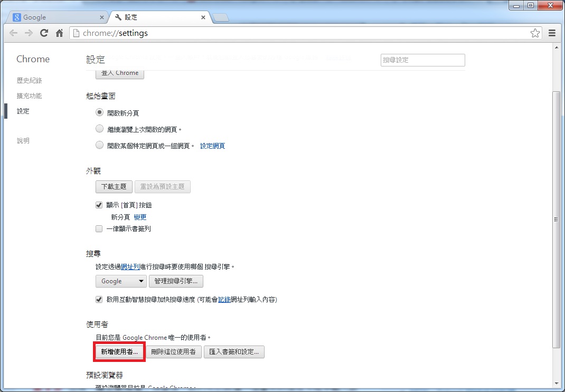
Task: Click the 設定網頁 link
Action: [x=212, y=146]
